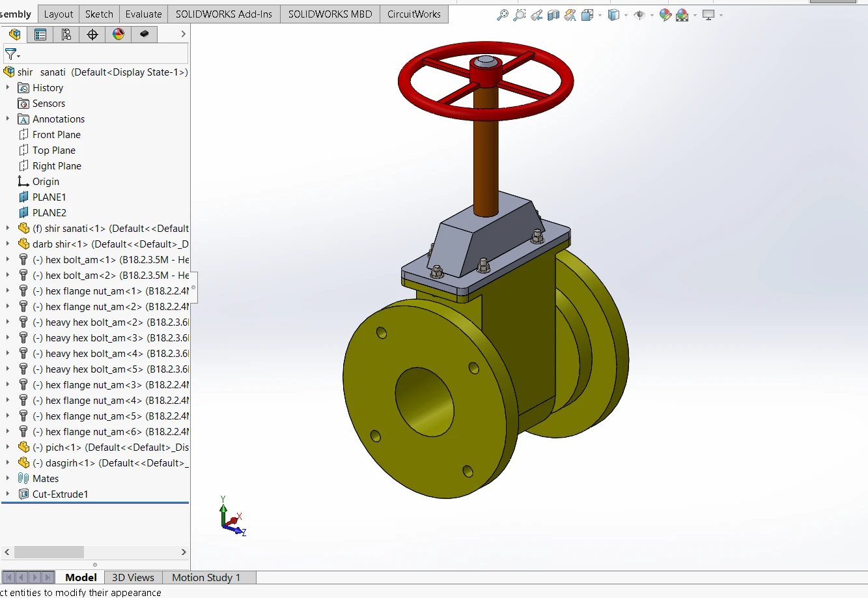This screenshot has width=868, height=598.
Task: Switch to the Evaluate ribbon tab
Action: [143, 14]
